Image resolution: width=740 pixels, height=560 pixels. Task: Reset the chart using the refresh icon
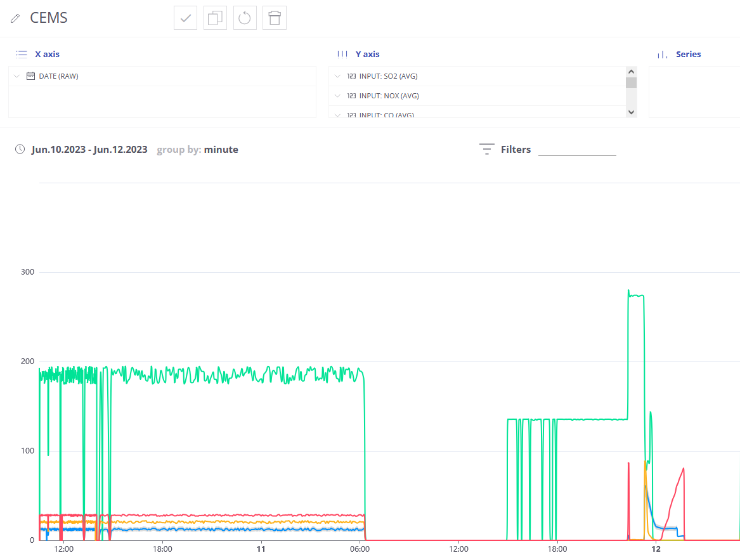245,18
